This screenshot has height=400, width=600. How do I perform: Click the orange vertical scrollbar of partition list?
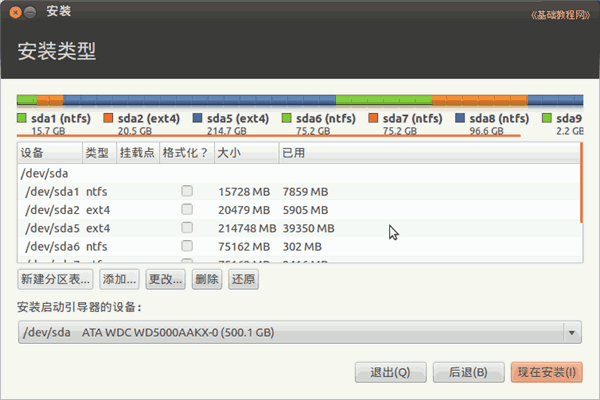pos(581,182)
